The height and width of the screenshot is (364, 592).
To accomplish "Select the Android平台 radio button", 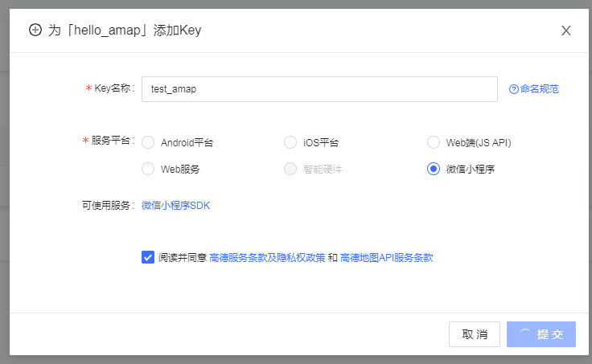I will coord(148,142).
